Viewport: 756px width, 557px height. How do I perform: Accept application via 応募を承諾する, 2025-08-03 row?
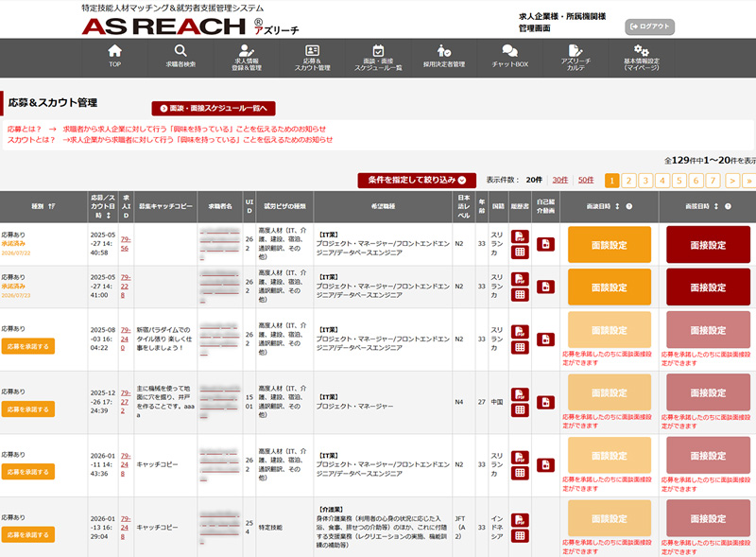click(x=28, y=346)
